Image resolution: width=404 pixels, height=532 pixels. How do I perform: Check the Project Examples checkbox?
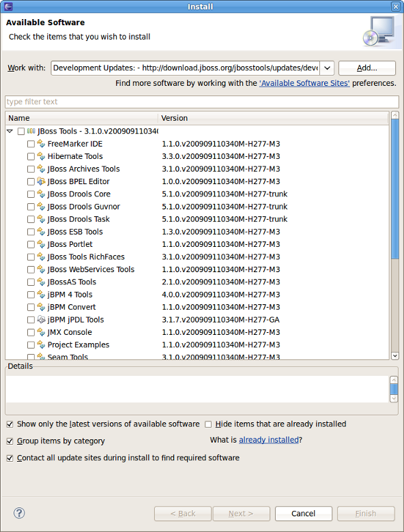tap(31, 344)
